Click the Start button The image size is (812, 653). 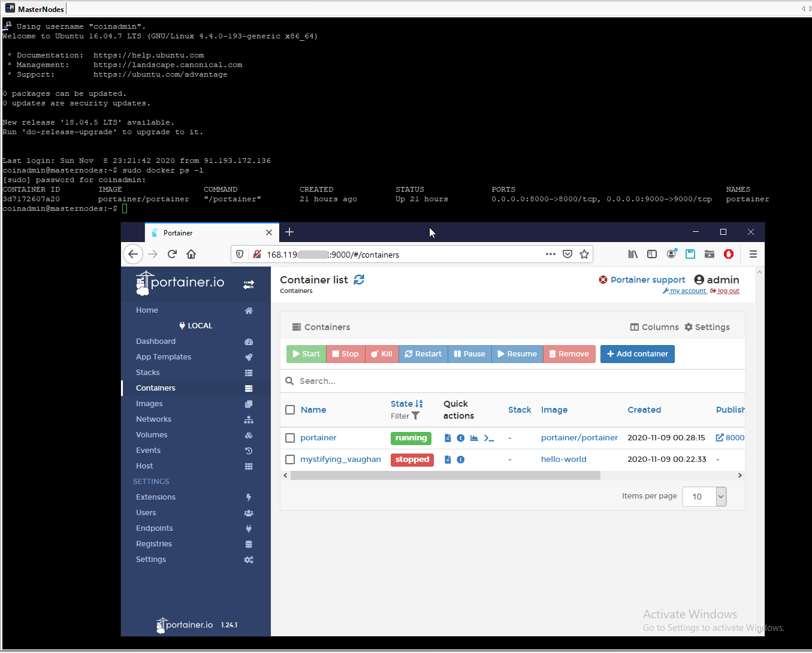tap(306, 354)
